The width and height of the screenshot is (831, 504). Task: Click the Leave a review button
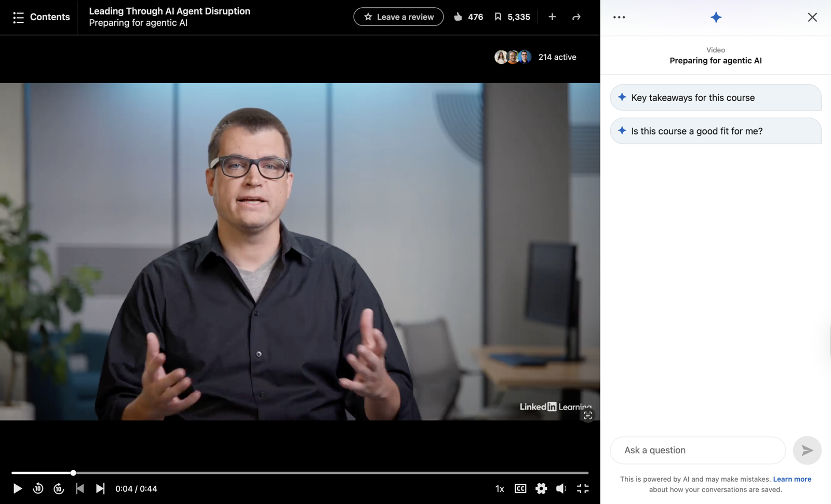(x=398, y=17)
